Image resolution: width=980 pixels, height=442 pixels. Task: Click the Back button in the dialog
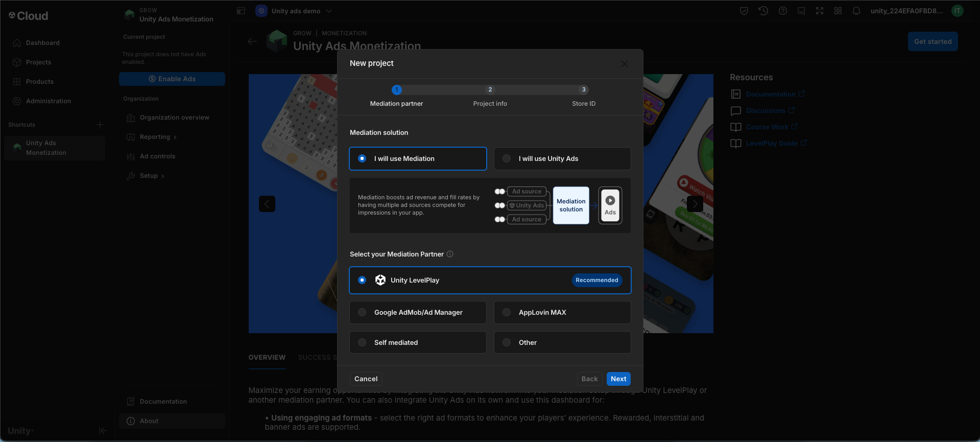pyautogui.click(x=589, y=379)
